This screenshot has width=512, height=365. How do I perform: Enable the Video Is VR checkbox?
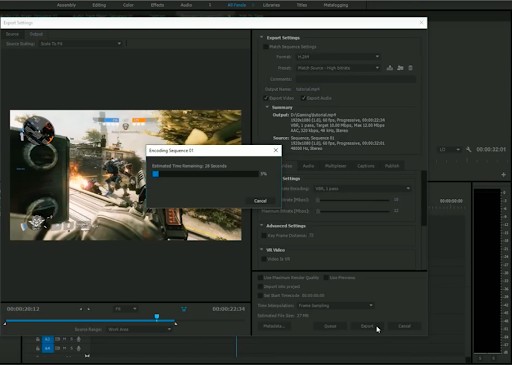264,259
